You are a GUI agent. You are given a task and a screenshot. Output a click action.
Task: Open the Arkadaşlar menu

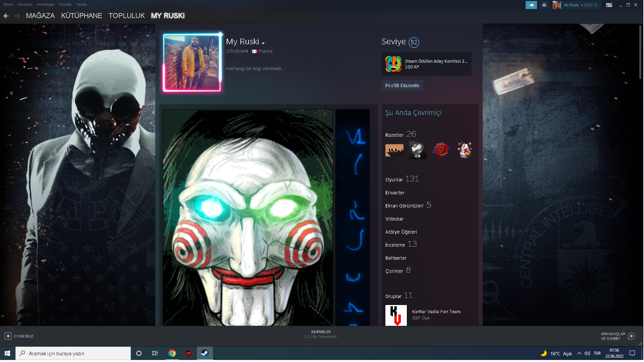pyautogui.click(x=45, y=4)
